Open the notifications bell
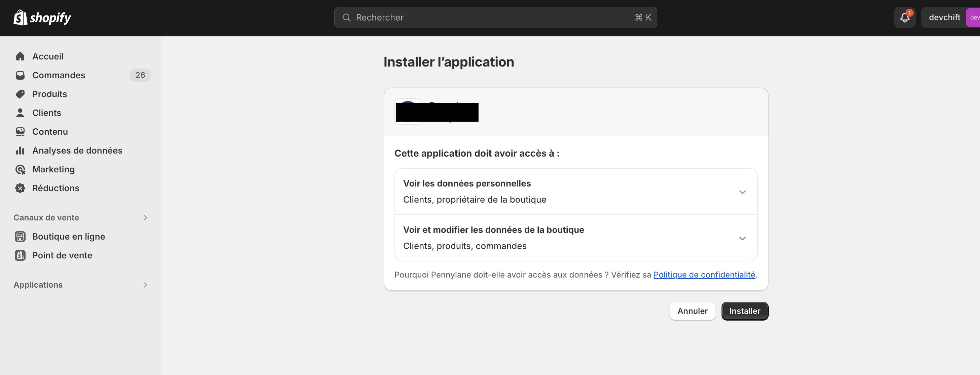Image resolution: width=980 pixels, height=375 pixels. (x=905, y=17)
